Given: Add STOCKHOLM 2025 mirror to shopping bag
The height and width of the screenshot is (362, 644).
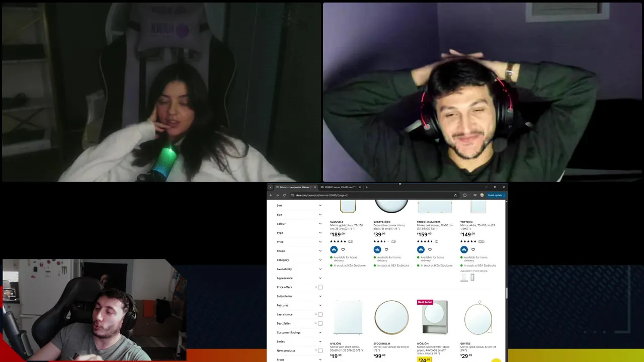Looking at the screenshot, I should [x=420, y=249].
